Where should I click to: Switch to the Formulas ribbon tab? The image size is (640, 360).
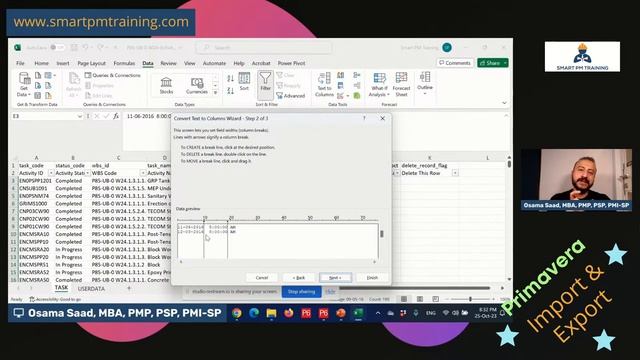124,63
